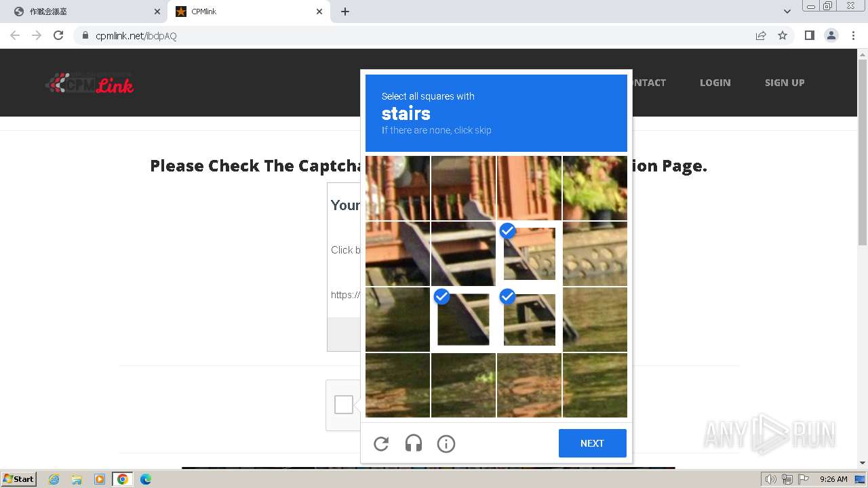Image resolution: width=868 pixels, height=488 pixels.
Task: Tick the reCAPTCHA checkbox behind the challenge
Action: tap(344, 405)
